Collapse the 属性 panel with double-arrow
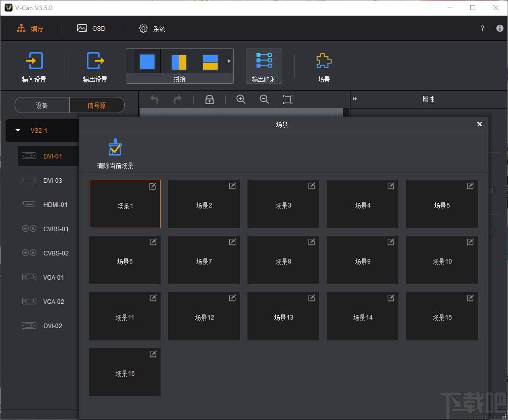The image size is (508, 420). [355, 99]
